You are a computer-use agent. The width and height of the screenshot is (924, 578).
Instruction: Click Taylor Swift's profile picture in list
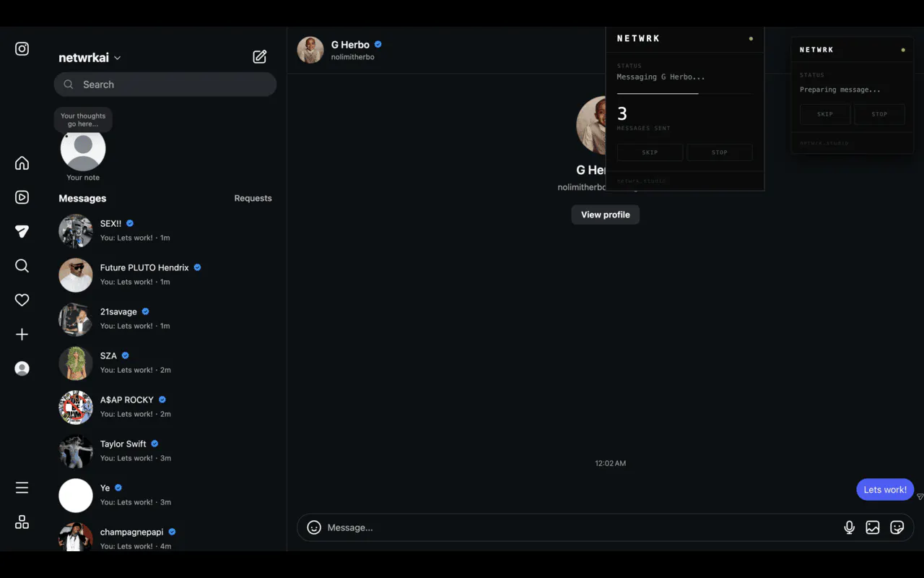pyautogui.click(x=76, y=451)
